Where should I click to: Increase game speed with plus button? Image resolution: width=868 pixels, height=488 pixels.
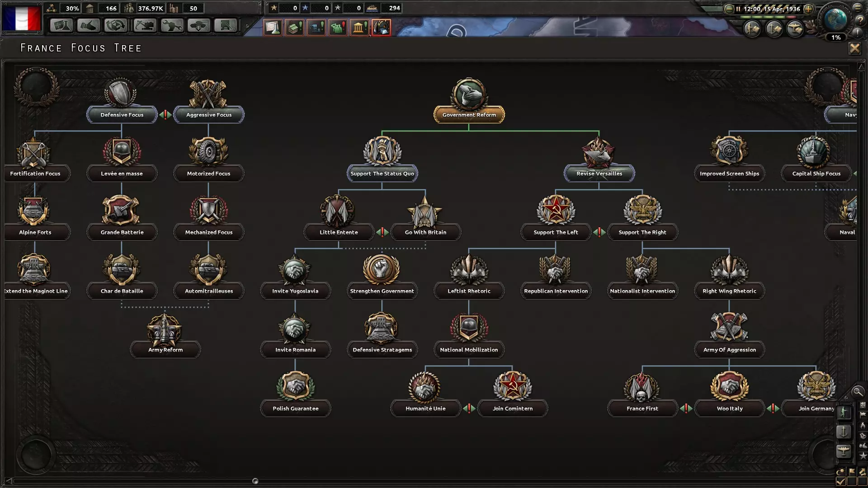(808, 9)
